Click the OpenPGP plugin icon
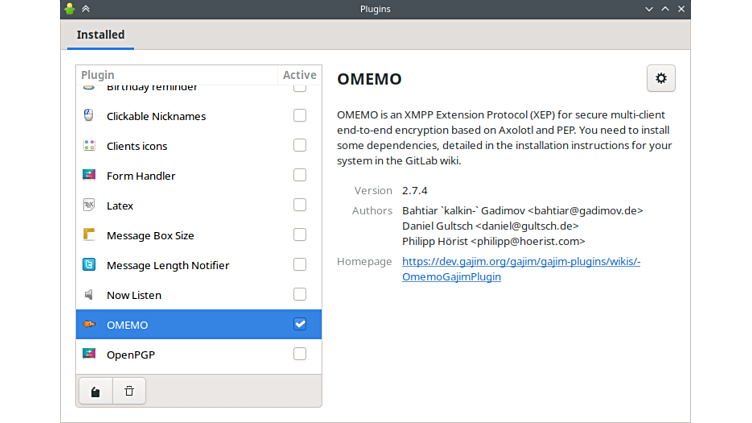This screenshot has width=752, height=423. pyautogui.click(x=88, y=355)
